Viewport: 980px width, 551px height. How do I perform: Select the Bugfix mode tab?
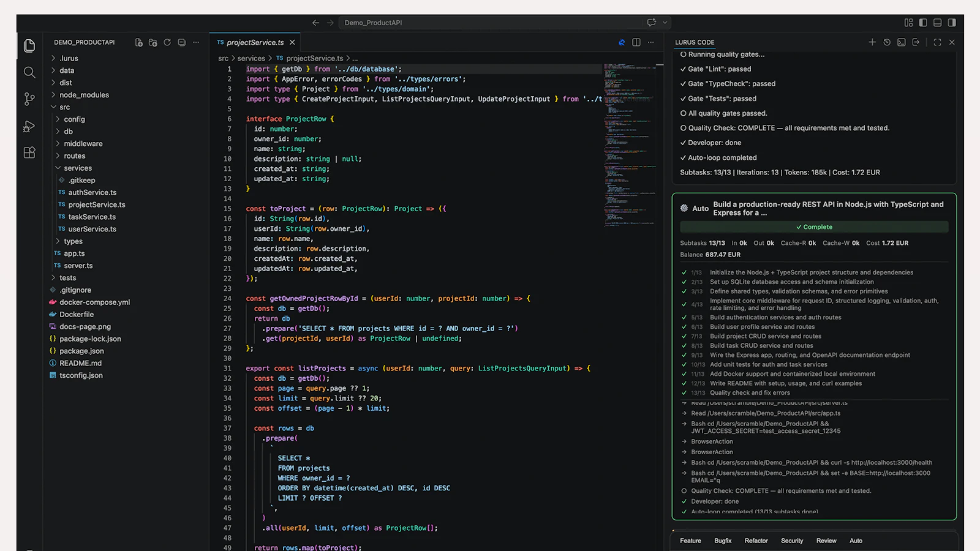pyautogui.click(x=723, y=541)
